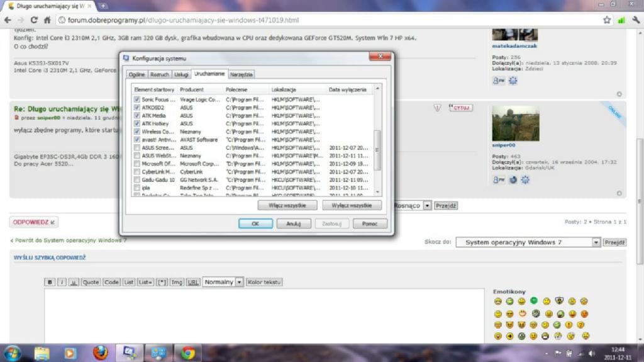Insert the green emoticon
The image size is (644, 362).
click(533, 301)
